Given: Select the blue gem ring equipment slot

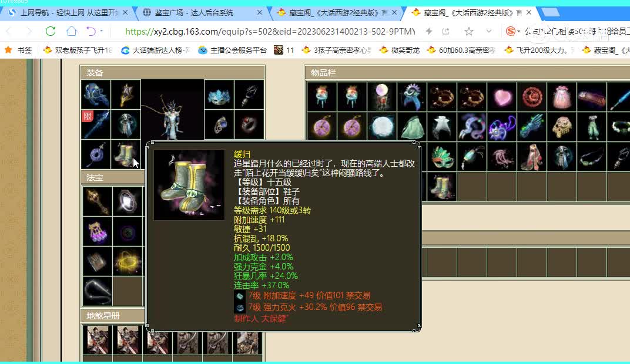Looking at the screenshot, I should [x=219, y=124].
